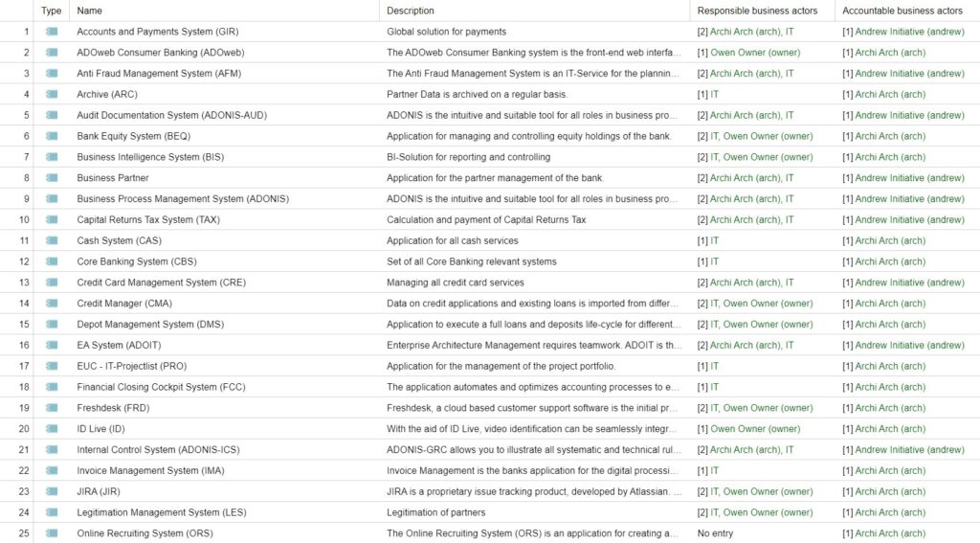Click the Description column header
This screenshot has width=980, height=543.
click(410, 11)
